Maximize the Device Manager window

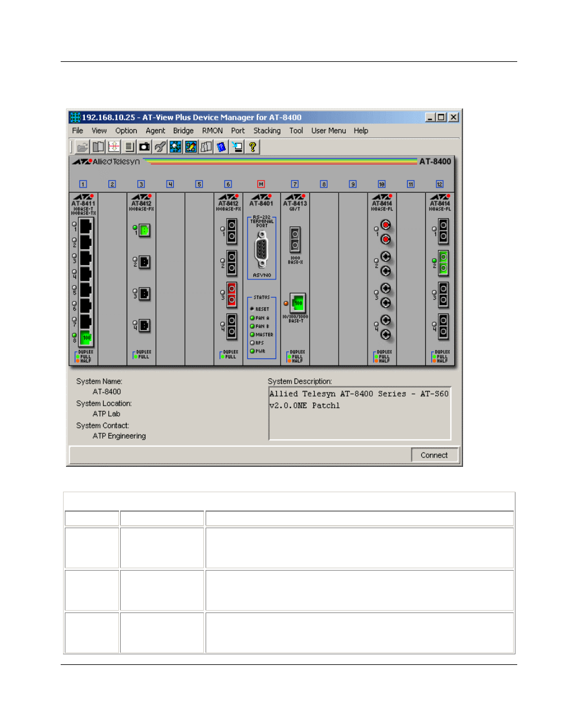(441, 117)
